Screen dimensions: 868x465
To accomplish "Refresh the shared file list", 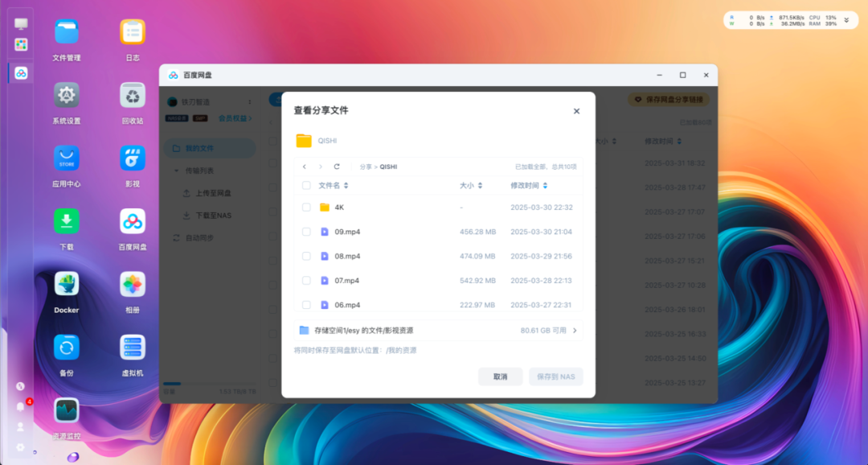I will 337,167.
